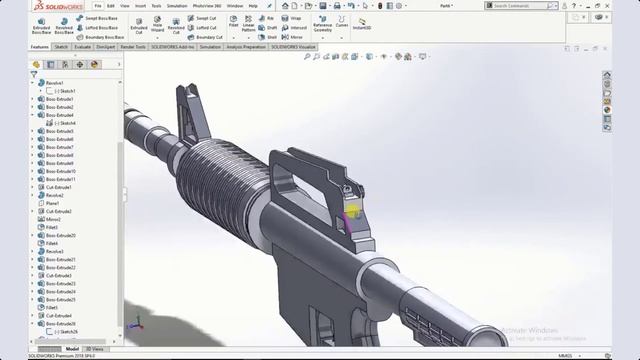Click the Home icon in the quick toolbar
Screen dimensions: 640x360
pyautogui.click(x=285, y=6)
